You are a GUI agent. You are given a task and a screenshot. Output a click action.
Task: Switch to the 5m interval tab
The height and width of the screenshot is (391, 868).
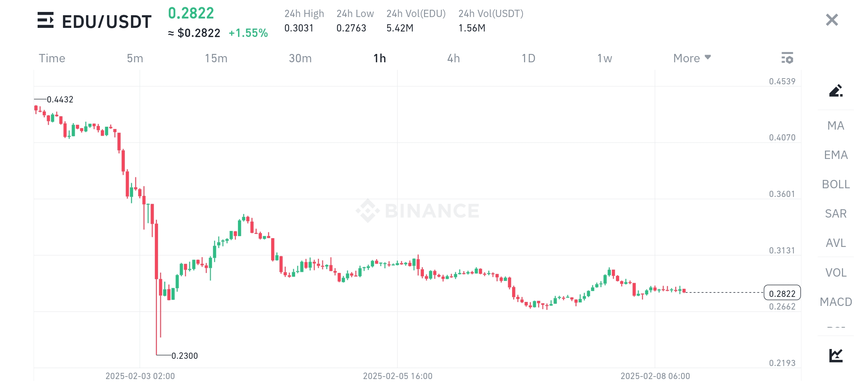pos(135,58)
